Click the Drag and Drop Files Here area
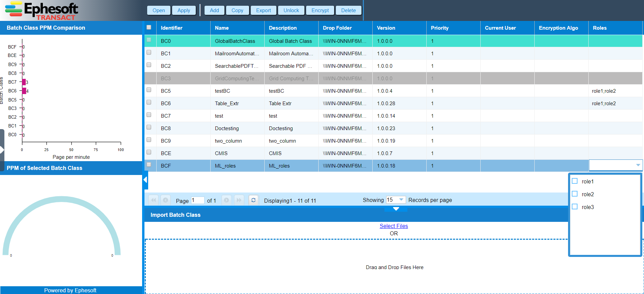Viewport: 644px width, 294px height. (x=394, y=266)
